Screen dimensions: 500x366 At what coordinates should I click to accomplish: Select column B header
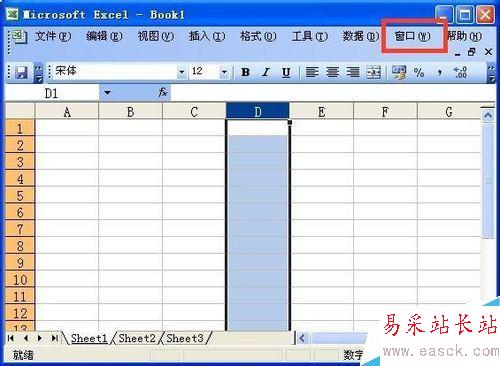[130, 111]
